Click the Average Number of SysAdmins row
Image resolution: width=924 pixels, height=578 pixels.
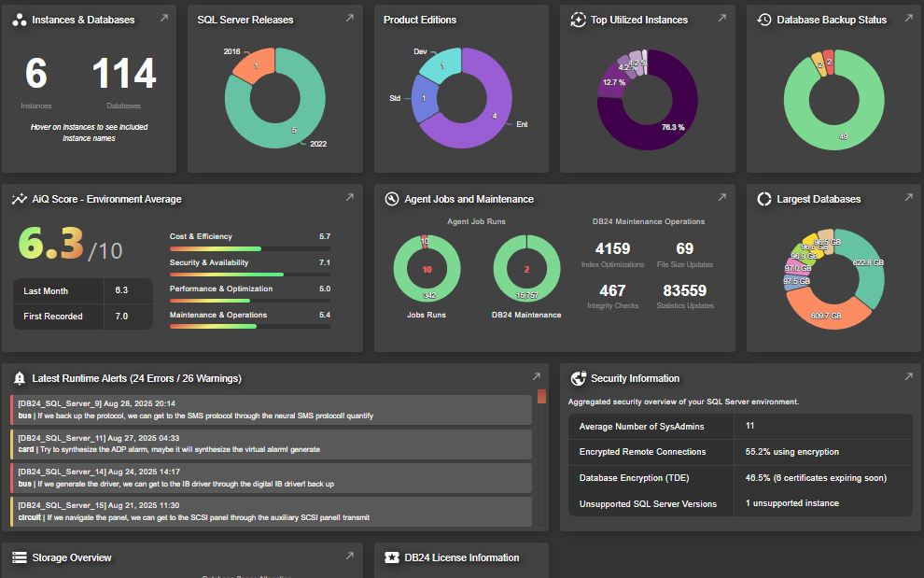coord(740,427)
